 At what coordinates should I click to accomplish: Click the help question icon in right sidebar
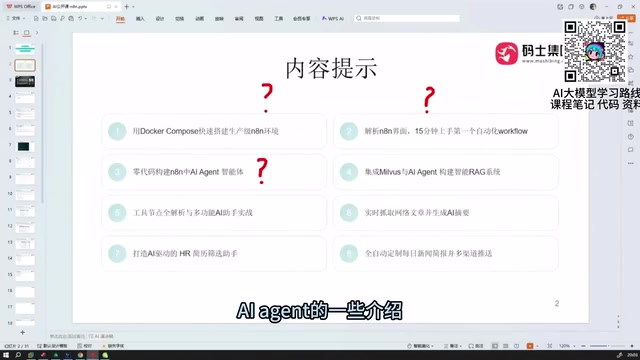(x=631, y=136)
